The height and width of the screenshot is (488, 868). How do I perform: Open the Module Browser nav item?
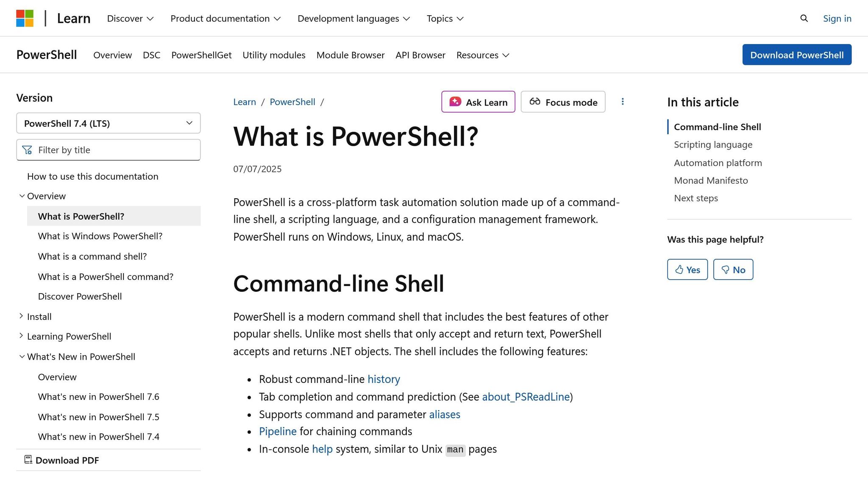350,55
